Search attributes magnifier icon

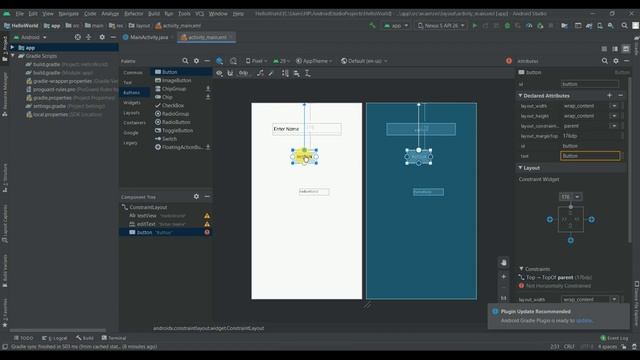pyautogui.click(x=604, y=61)
